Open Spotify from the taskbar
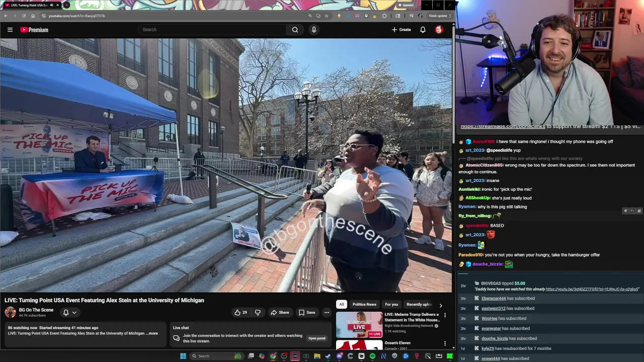Viewport: 644px width, 362px height. coord(372,356)
